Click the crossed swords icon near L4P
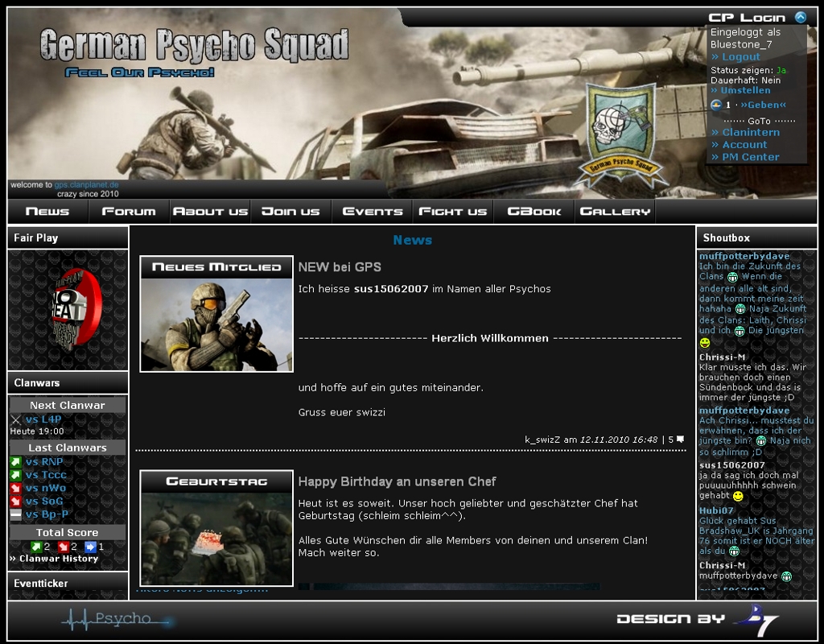This screenshot has width=824, height=644. 15,419
